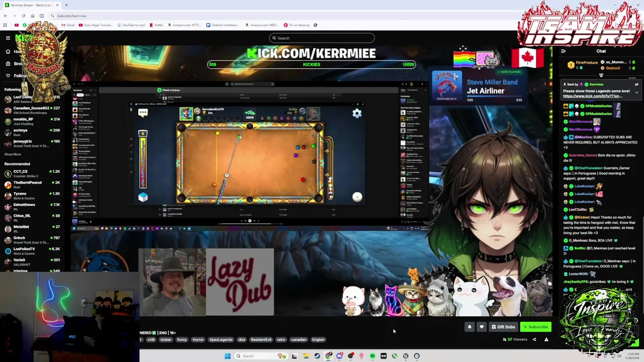
Task: Share the stream using share icon
Action: [x=534, y=339]
